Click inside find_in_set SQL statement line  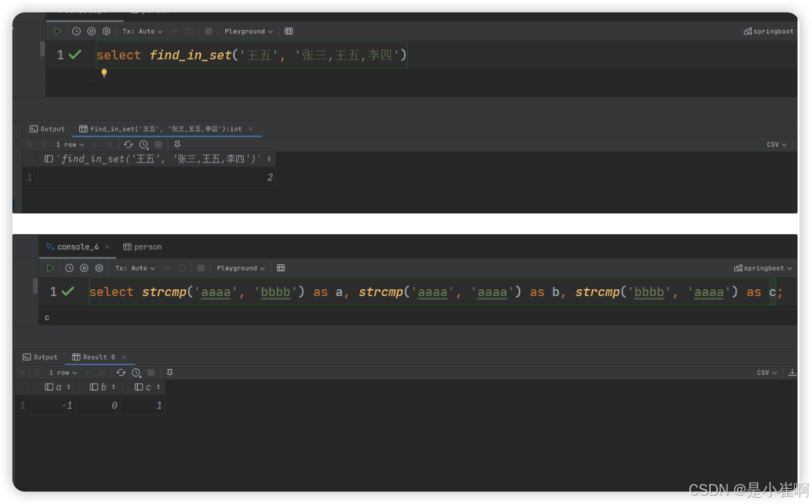click(x=251, y=55)
